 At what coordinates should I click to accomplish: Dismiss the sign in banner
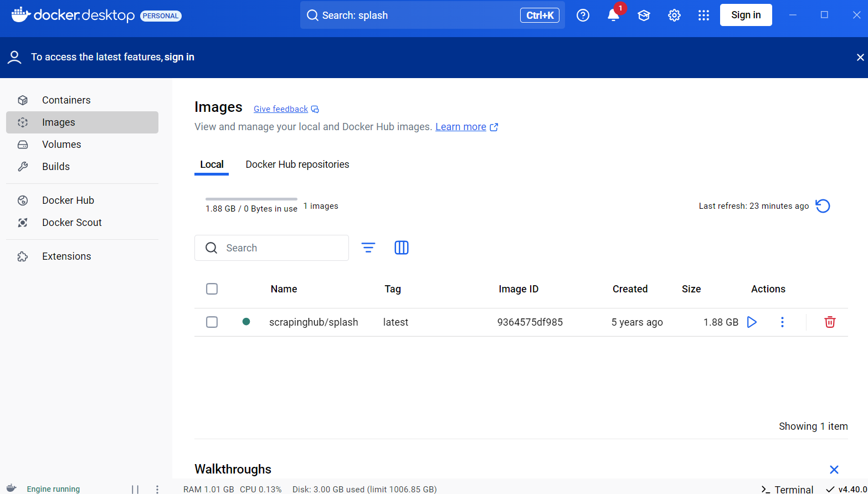tap(860, 58)
